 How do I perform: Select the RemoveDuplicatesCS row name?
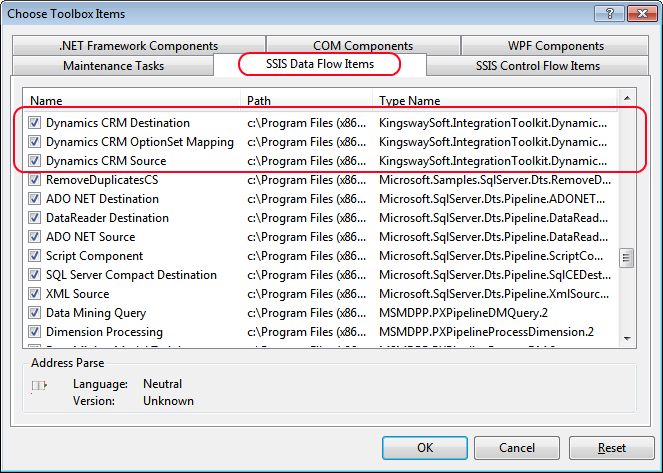coord(102,180)
